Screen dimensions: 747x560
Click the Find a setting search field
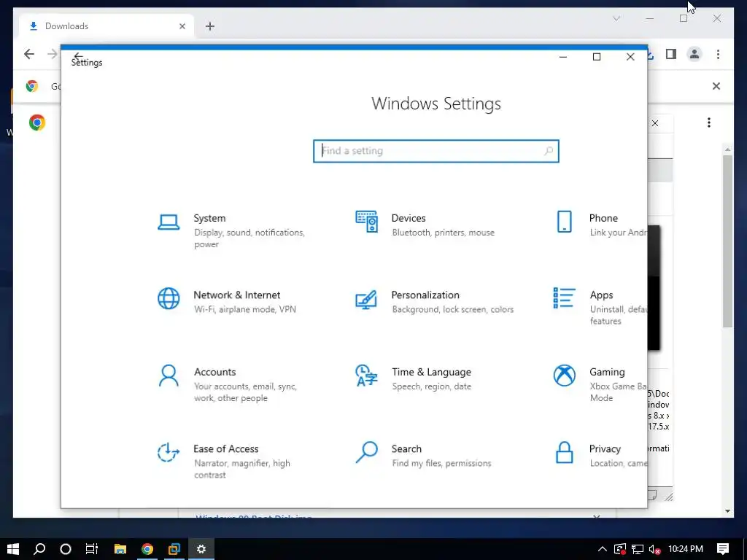436,151
